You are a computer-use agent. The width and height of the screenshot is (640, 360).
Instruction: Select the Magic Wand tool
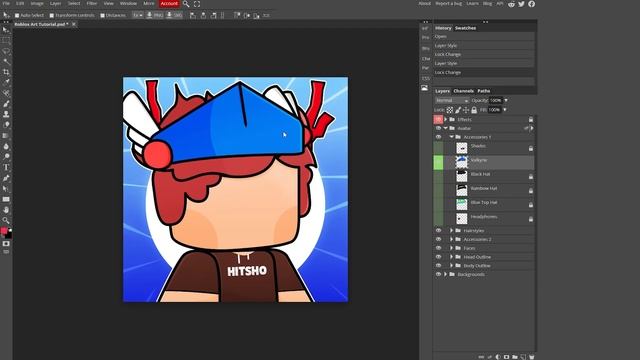pyautogui.click(x=6, y=62)
